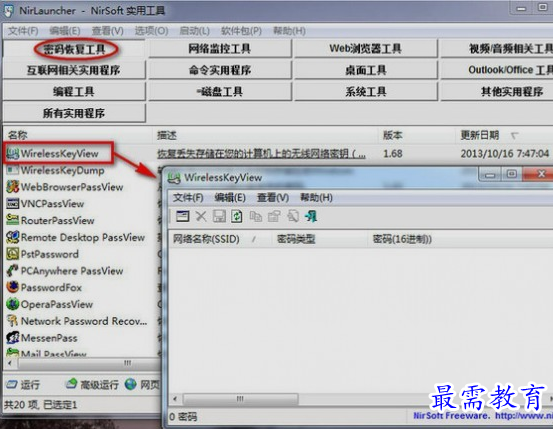Screen dimensions: 553x429
Task: Open NirLauncher 选项(O) menu
Action: [151, 31]
